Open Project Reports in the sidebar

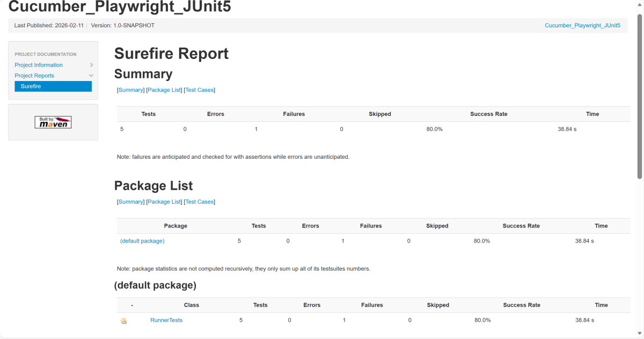point(34,76)
